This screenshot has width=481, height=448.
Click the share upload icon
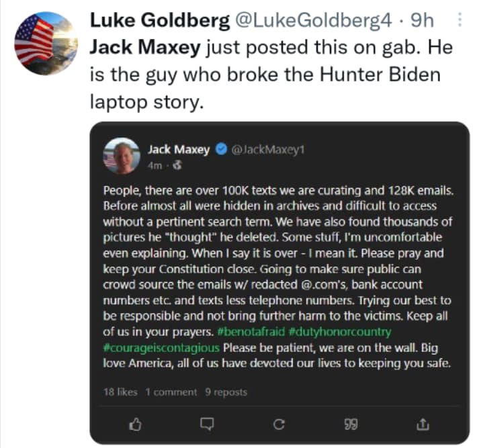(423, 423)
